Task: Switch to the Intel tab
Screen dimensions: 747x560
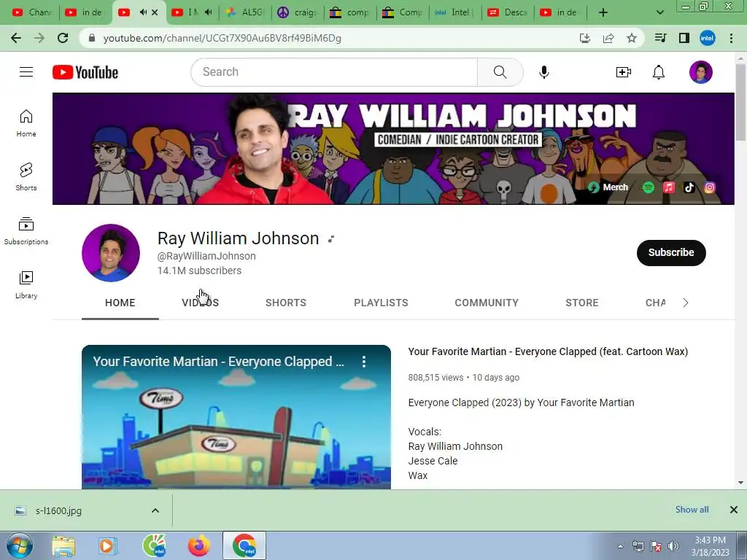Action: pos(453,12)
